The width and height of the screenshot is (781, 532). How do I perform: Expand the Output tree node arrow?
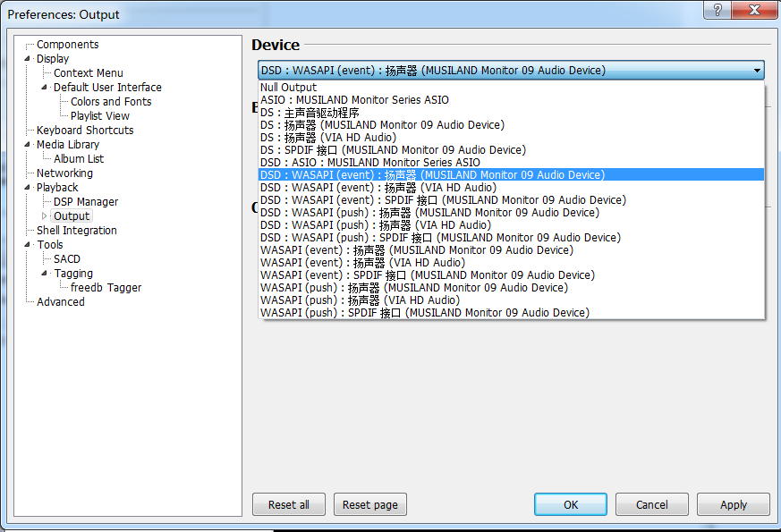[x=45, y=216]
